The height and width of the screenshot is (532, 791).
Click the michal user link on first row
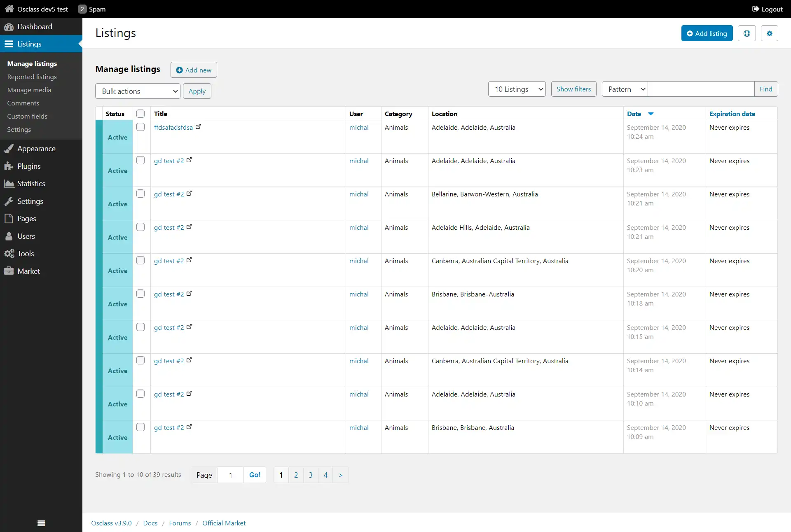359,126
